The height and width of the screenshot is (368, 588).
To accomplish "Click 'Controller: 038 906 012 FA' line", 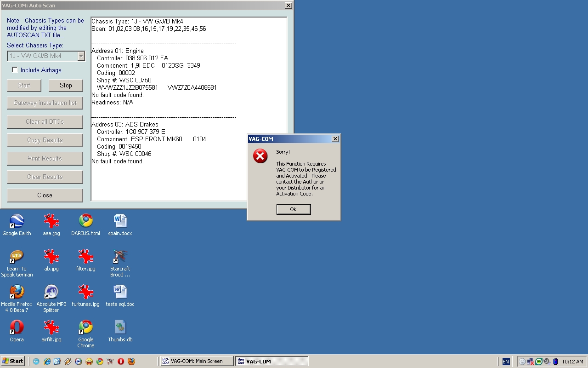I will pyautogui.click(x=132, y=58).
